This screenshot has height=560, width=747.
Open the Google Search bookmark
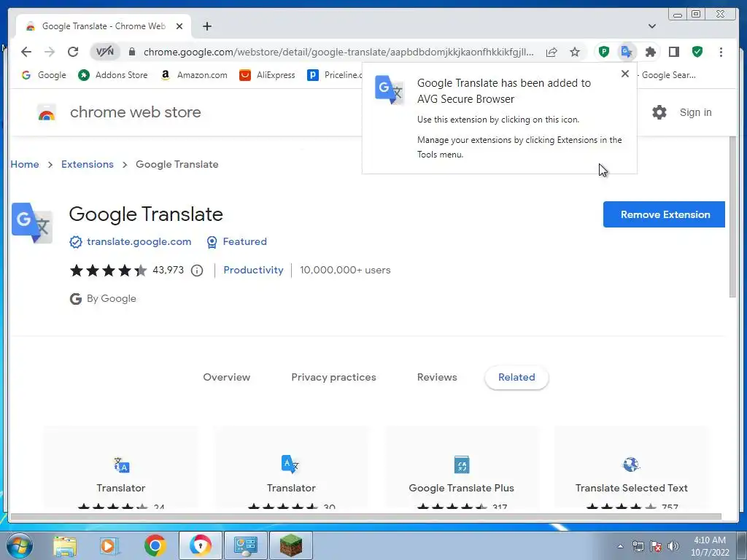pyautogui.click(x=668, y=75)
